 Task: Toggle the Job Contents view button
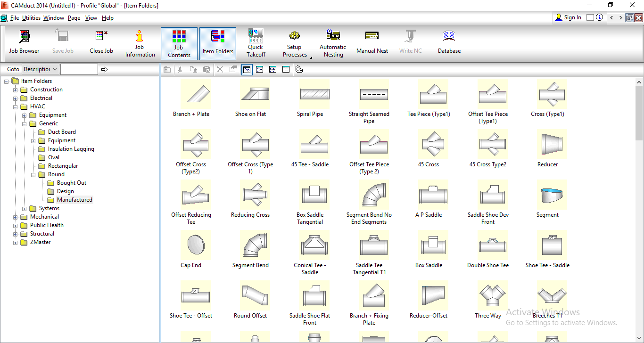[x=179, y=43]
